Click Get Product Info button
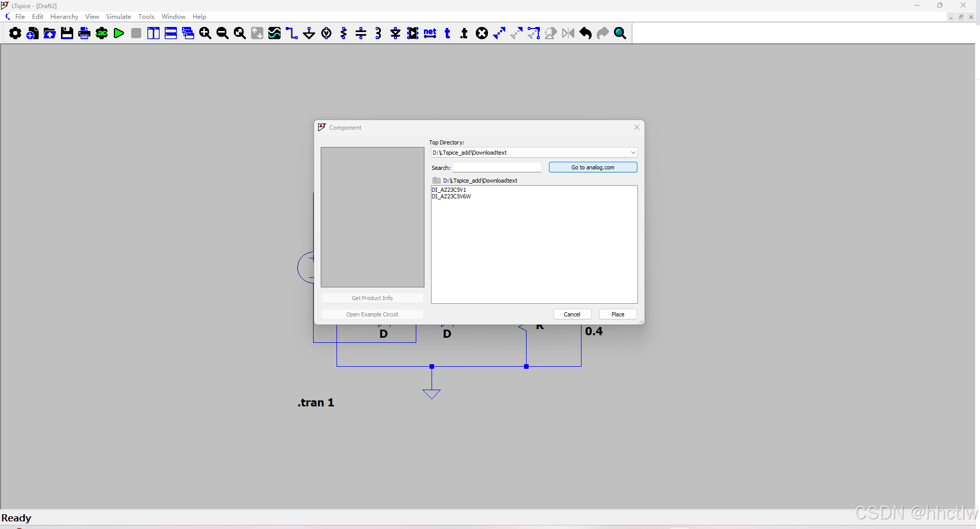This screenshot has height=529, width=980. (x=372, y=298)
